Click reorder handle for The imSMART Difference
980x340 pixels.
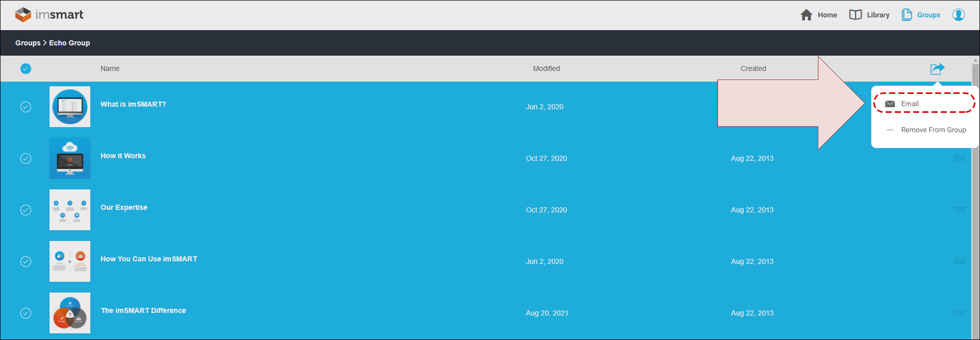pos(960,313)
